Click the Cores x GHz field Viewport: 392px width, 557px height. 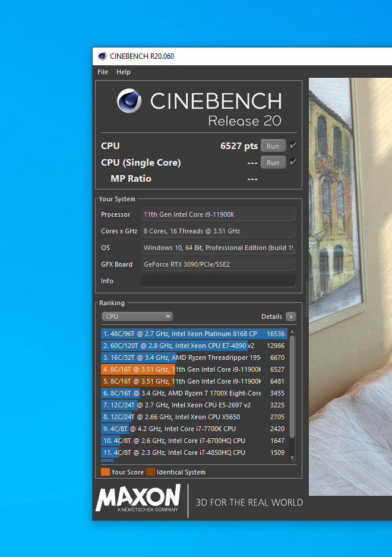pyautogui.click(x=218, y=231)
